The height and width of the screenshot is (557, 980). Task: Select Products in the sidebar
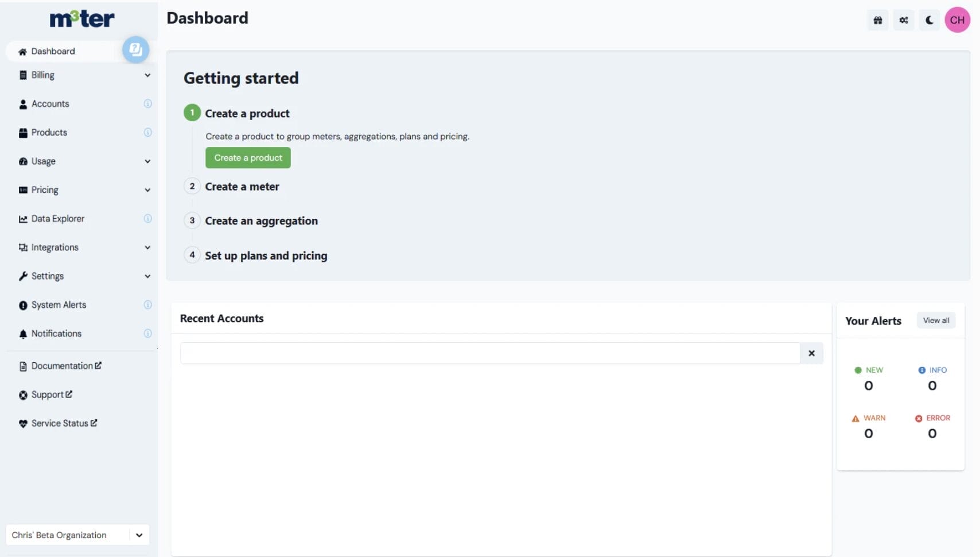pos(49,132)
